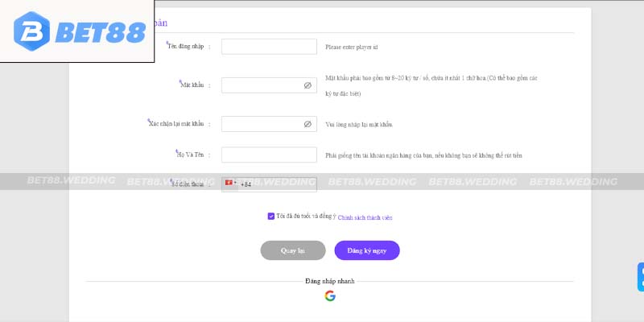Viewport: 644px width, 322px height.
Task: Focus the Họ Và Tên input field
Action: click(269, 155)
